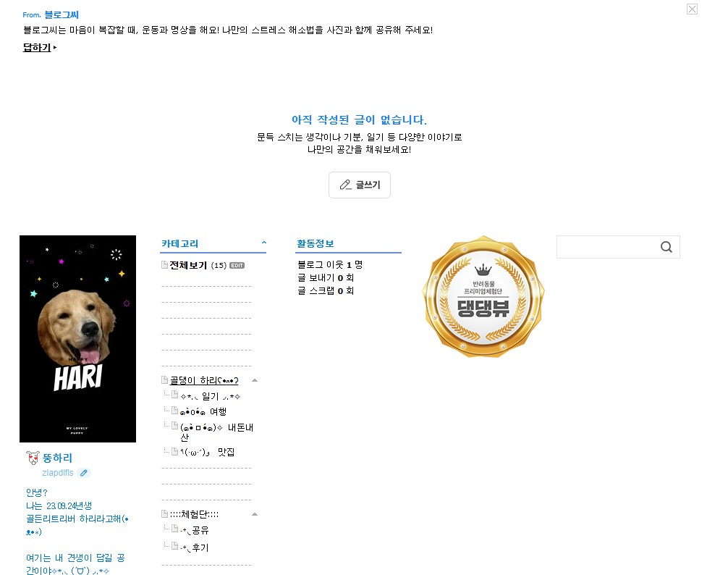The image size is (728, 575).
Task: Select the 여행 subcategory
Action: 203,411
